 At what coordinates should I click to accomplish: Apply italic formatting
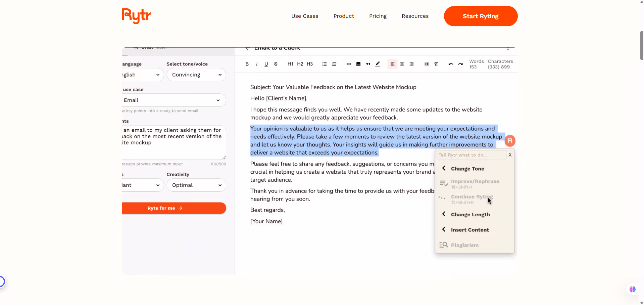[257, 64]
